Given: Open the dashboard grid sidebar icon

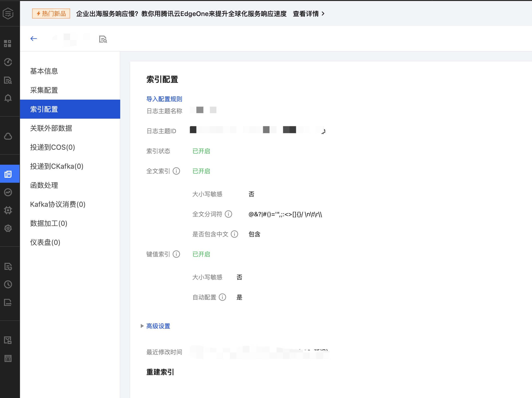Looking at the screenshot, I should pyautogui.click(x=8, y=44).
